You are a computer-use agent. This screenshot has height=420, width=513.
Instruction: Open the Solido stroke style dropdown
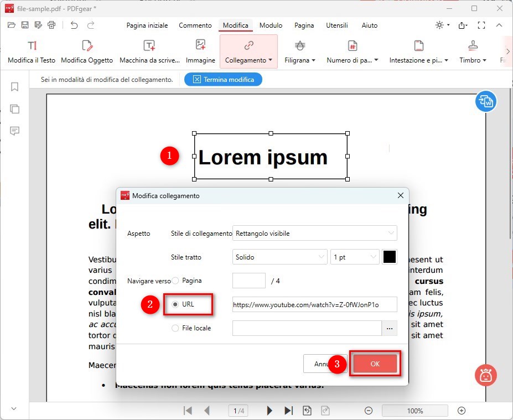[279, 256]
